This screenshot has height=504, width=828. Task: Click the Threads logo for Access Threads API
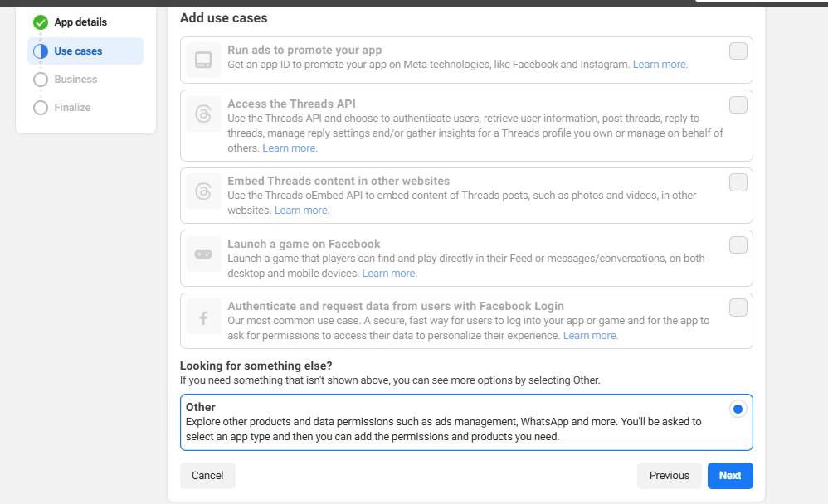pyautogui.click(x=203, y=114)
